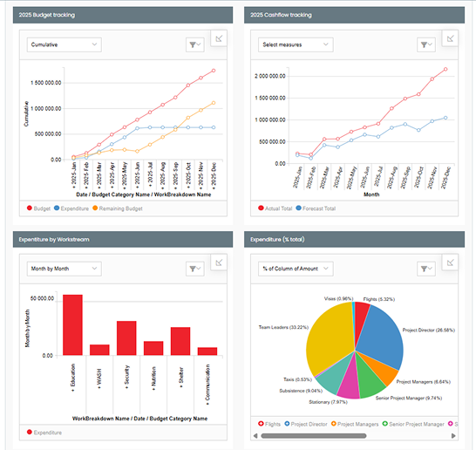
Task: Click left arrow of pie legend scrollbar
Action: [255, 436]
